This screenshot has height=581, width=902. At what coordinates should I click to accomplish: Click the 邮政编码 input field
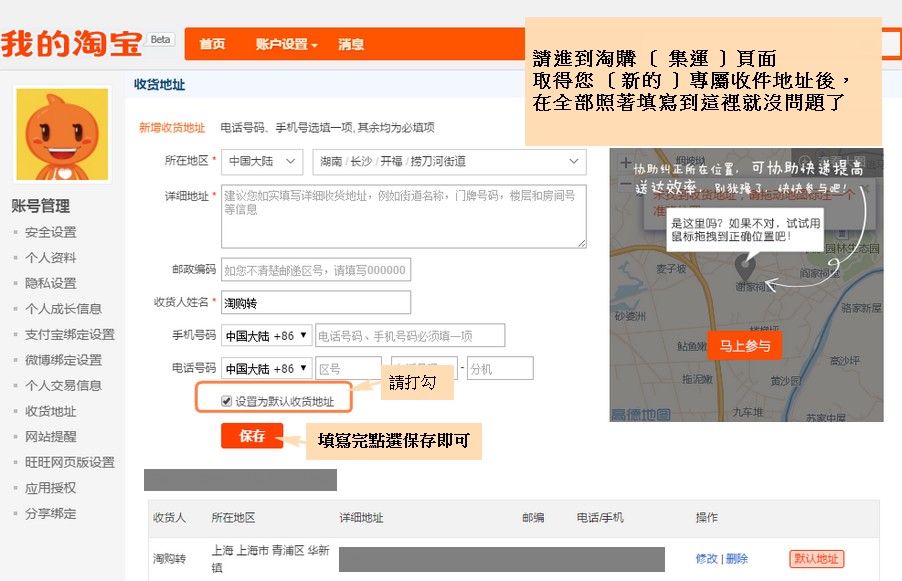pyautogui.click(x=316, y=270)
